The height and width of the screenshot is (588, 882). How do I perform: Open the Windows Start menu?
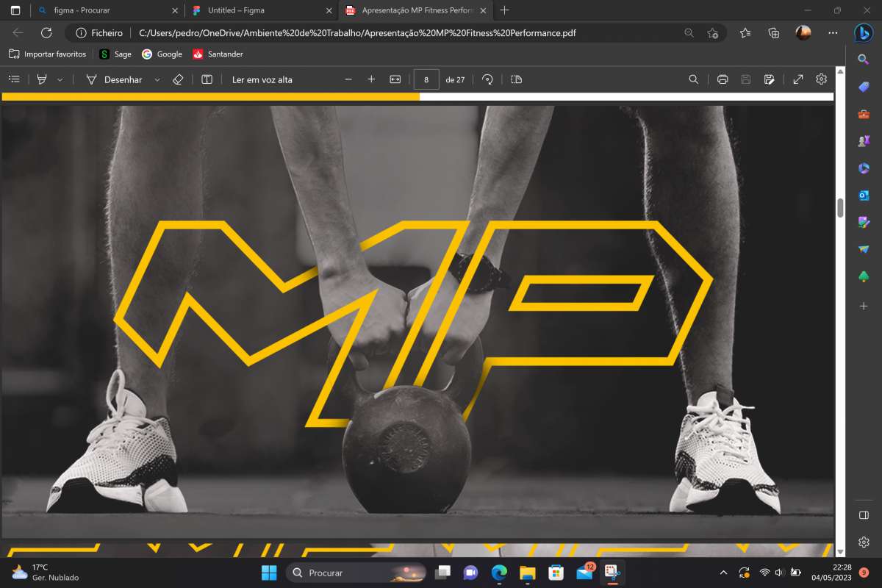(x=269, y=573)
